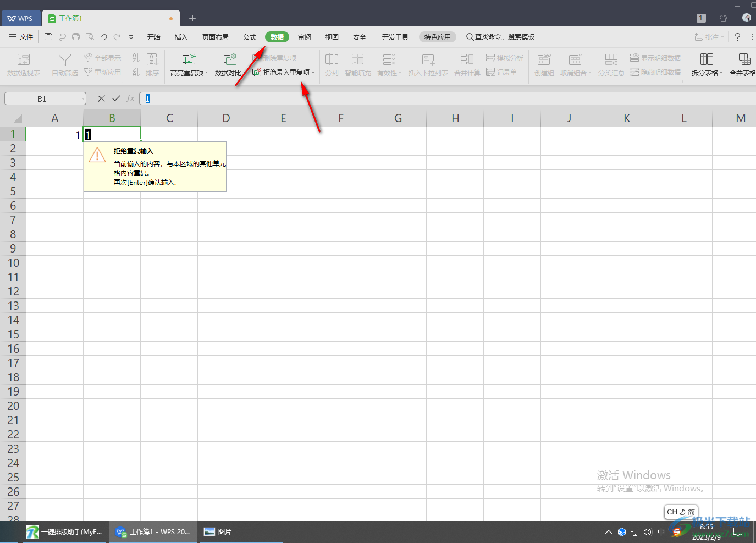Viewport: 756px width, 543px height.
Task: Switch to the 开始 tab
Action: 154,37
